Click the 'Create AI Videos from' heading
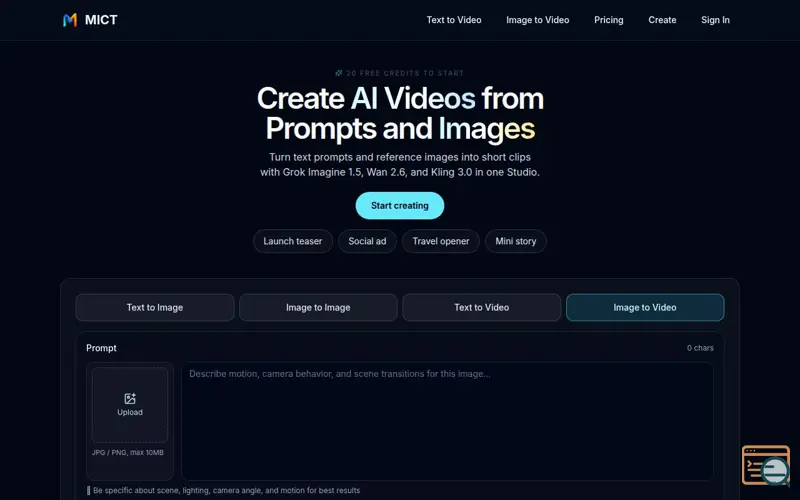Image resolution: width=800 pixels, height=500 pixels. [x=400, y=98]
